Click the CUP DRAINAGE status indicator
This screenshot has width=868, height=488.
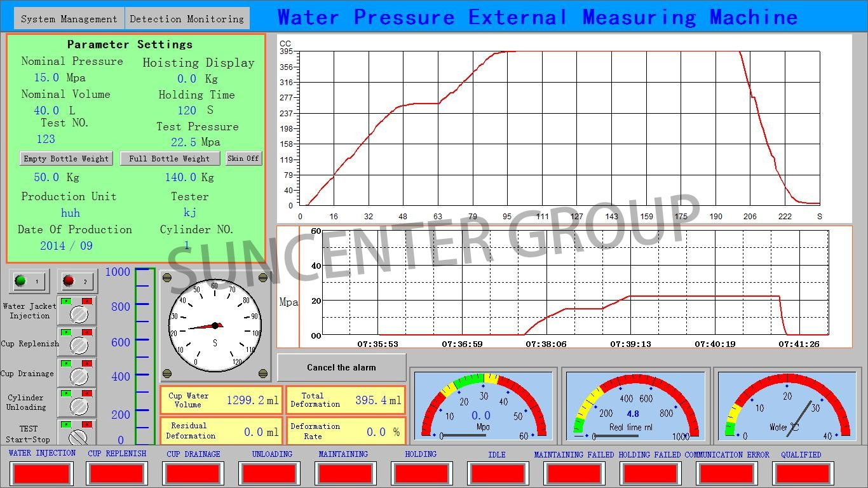(194, 473)
